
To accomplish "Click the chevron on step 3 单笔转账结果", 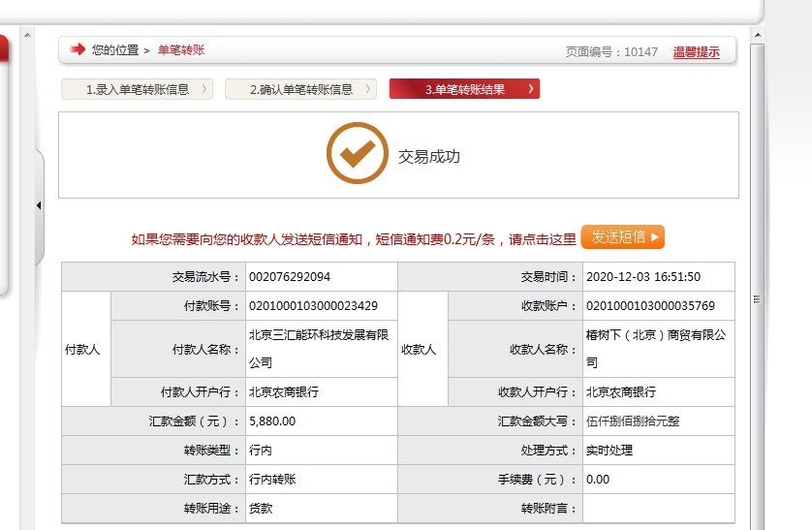I will coord(531,89).
